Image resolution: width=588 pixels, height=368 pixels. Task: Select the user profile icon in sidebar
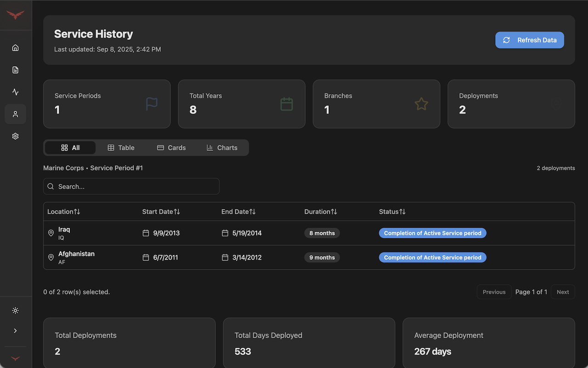click(x=15, y=114)
